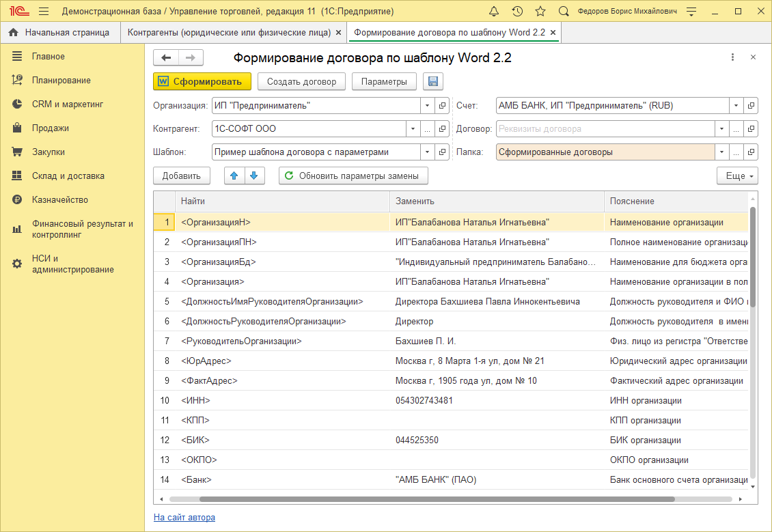772x532 pixels.
Task: Open linked Организация record icon
Action: click(443, 106)
